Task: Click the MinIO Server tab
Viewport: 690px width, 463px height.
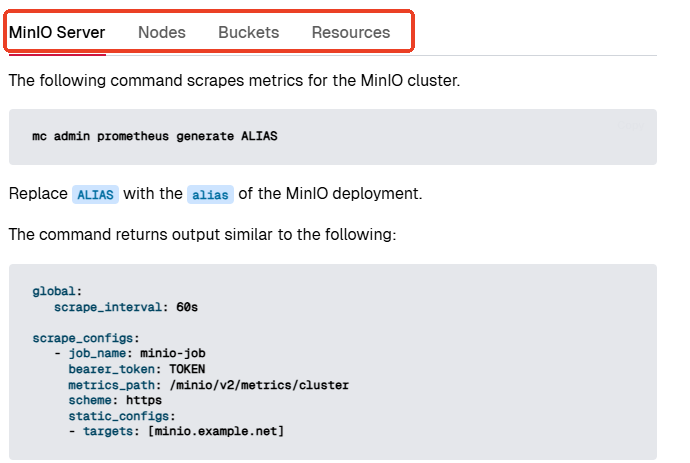Action: click(x=57, y=32)
